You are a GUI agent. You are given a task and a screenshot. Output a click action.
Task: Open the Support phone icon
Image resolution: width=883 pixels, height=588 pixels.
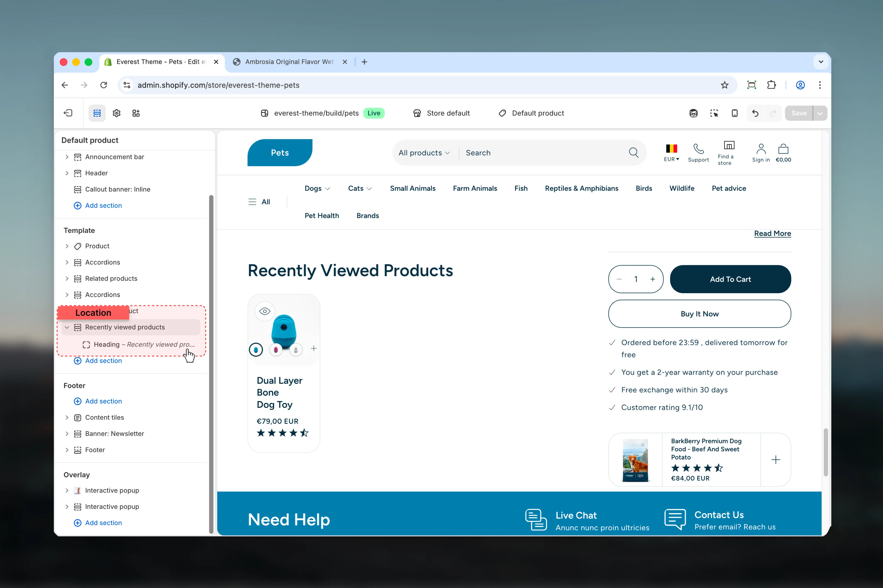point(698,149)
